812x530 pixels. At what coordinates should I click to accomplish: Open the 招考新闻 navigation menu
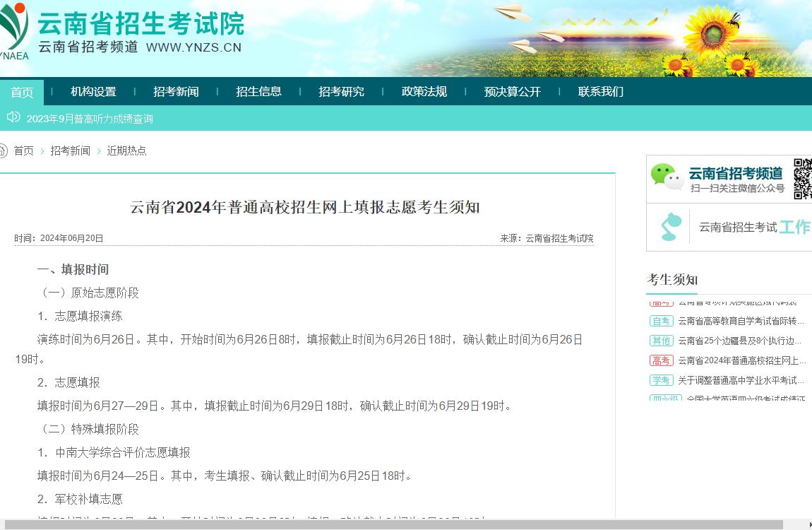point(176,91)
